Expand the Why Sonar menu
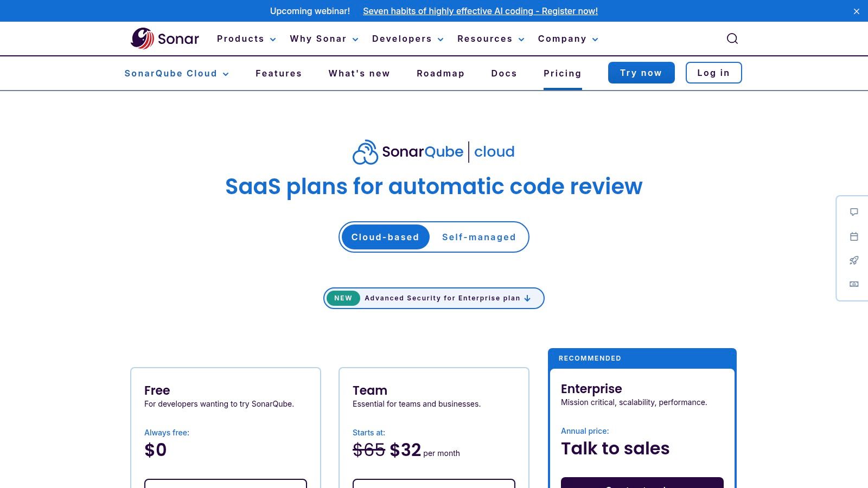Image resolution: width=868 pixels, height=488 pixels. click(324, 39)
